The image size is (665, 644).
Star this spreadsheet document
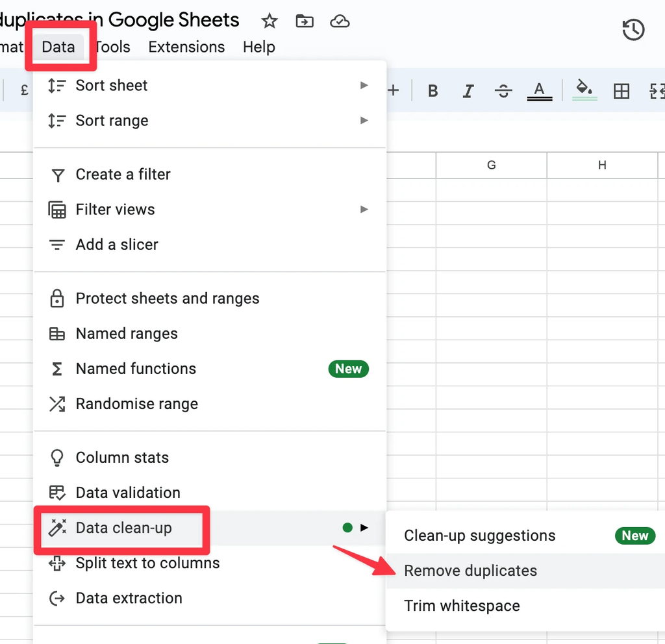point(270,21)
